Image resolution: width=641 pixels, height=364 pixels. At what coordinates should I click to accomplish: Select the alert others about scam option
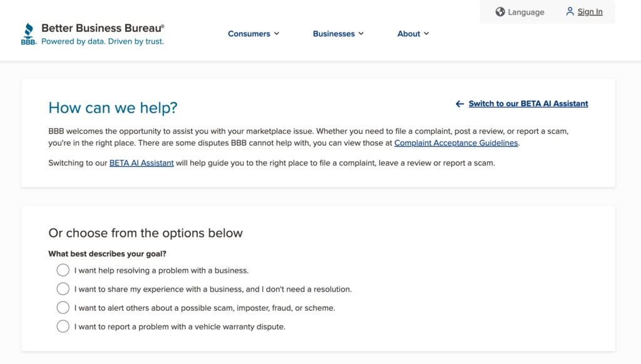63,308
